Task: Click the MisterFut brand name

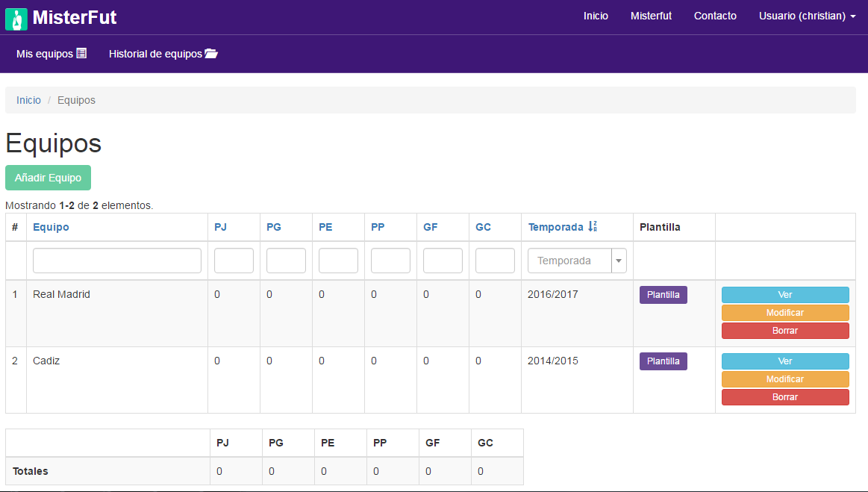Action: (75, 17)
